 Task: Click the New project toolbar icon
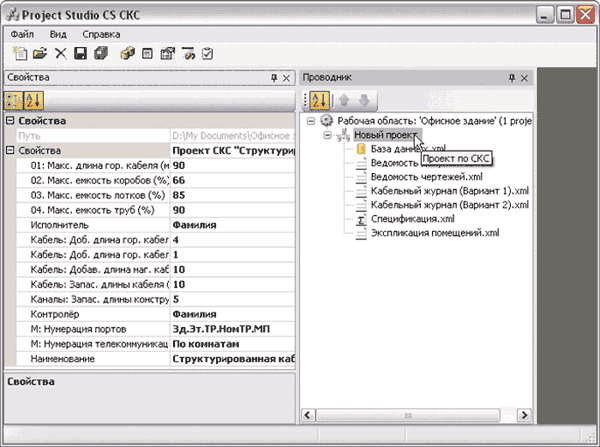point(20,53)
